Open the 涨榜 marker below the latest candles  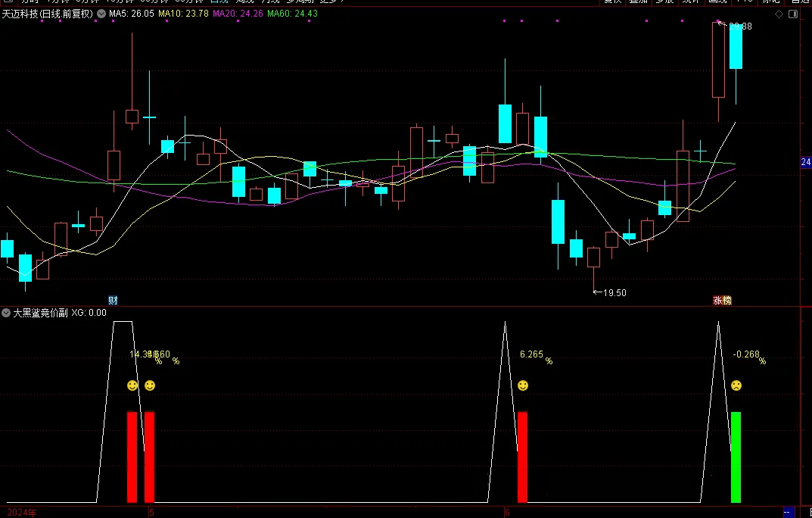[722, 301]
